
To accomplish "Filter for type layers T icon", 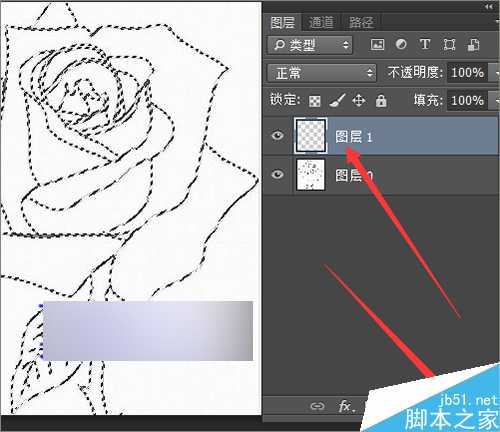I will [425, 44].
